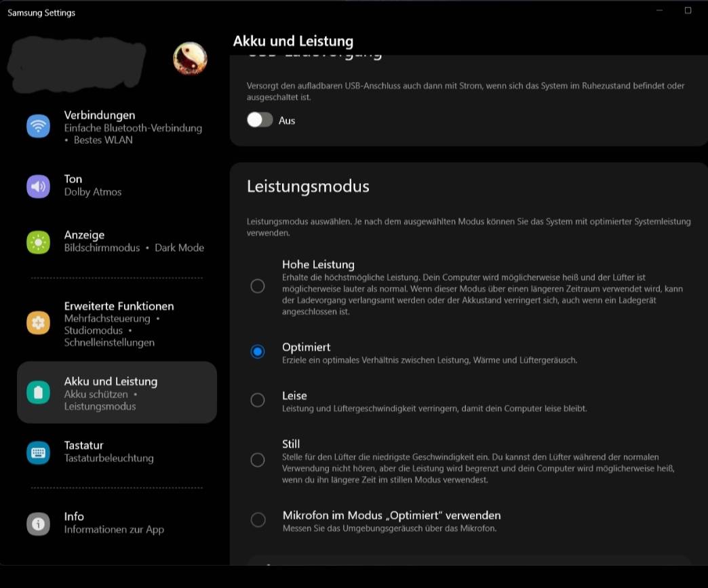Enable Mikrofon im Modus Optimiert verwenden
The image size is (708, 588).
pyautogui.click(x=258, y=520)
